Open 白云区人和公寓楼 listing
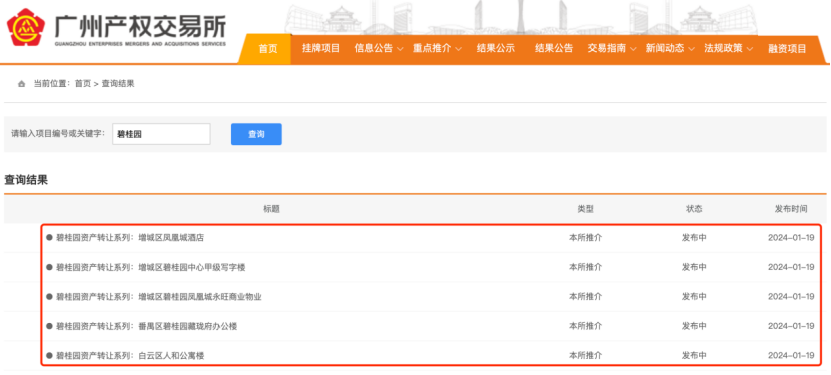Screen dimensions: 831x375 coord(130,356)
